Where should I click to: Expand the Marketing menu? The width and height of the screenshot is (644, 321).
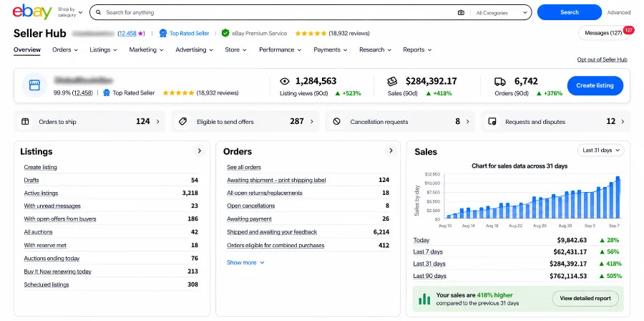point(146,49)
